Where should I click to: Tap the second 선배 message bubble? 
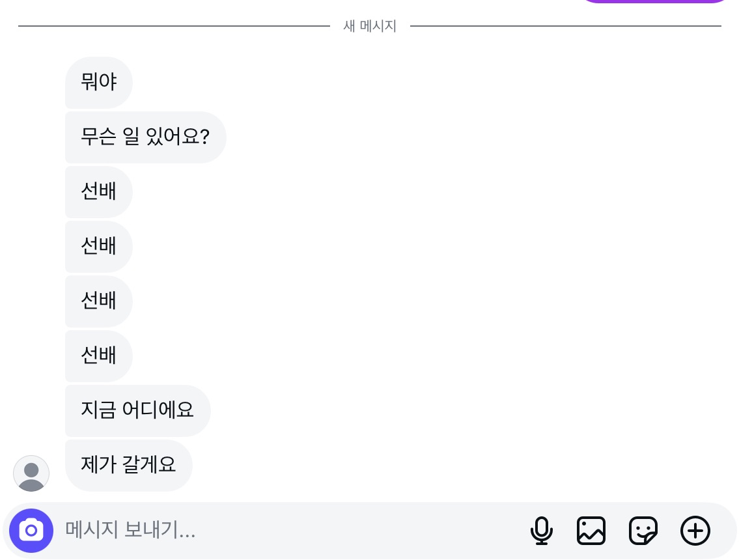(x=99, y=247)
